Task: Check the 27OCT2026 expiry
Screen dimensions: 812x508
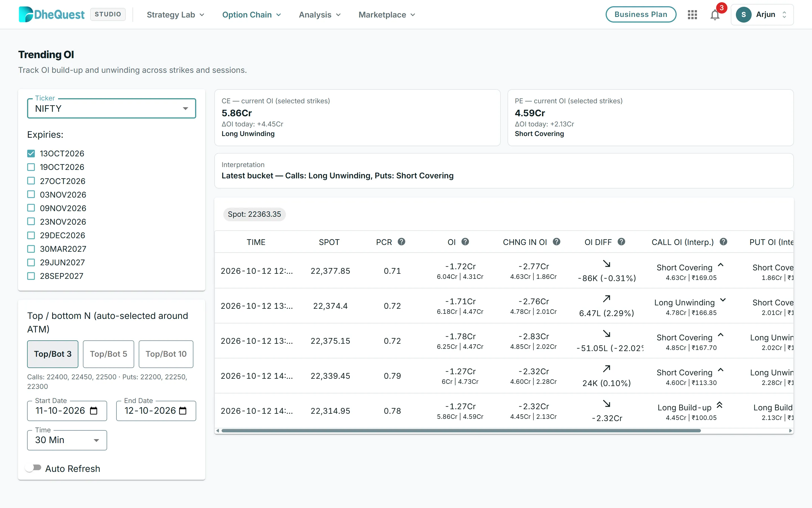Action: [x=31, y=181]
